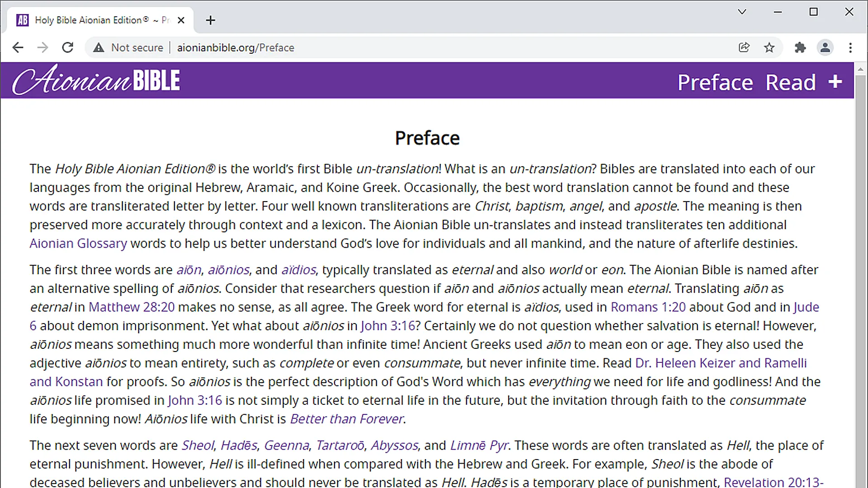
Task: Open the Romans 1:20 verse link
Action: [x=648, y=307]
